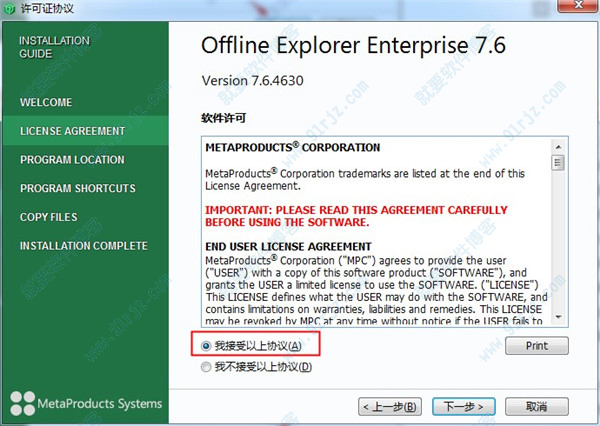This screenshot has height=426, width=600.
Task: Select the INSTALLATION COMPLETE sidebar step
Action: pyautogui.click(x=83, y=246)
